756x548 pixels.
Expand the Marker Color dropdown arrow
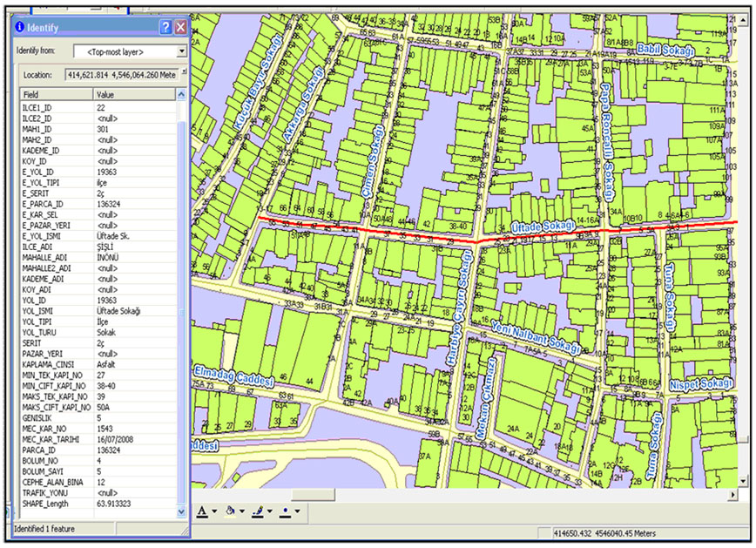[x=298, y=512]
